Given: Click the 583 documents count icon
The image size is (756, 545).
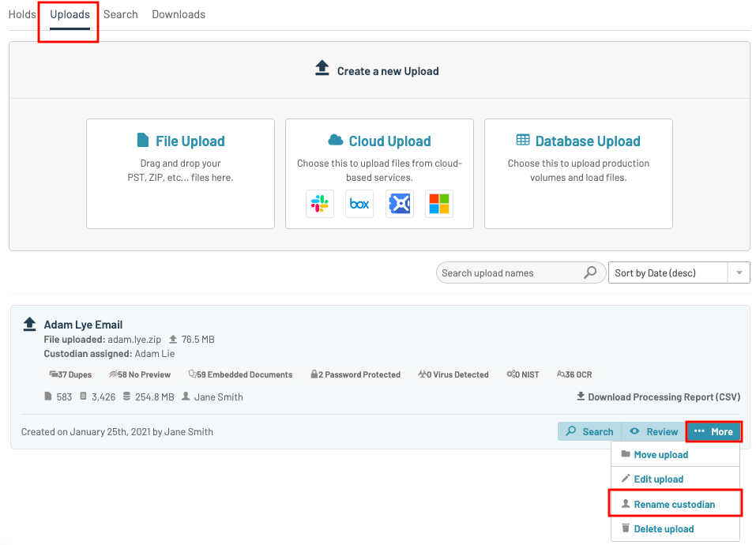Looking at the screenshot, I should pos(47,396).
